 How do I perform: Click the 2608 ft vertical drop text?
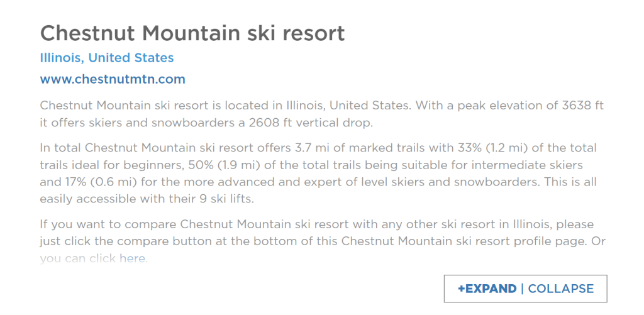(270, 123)
